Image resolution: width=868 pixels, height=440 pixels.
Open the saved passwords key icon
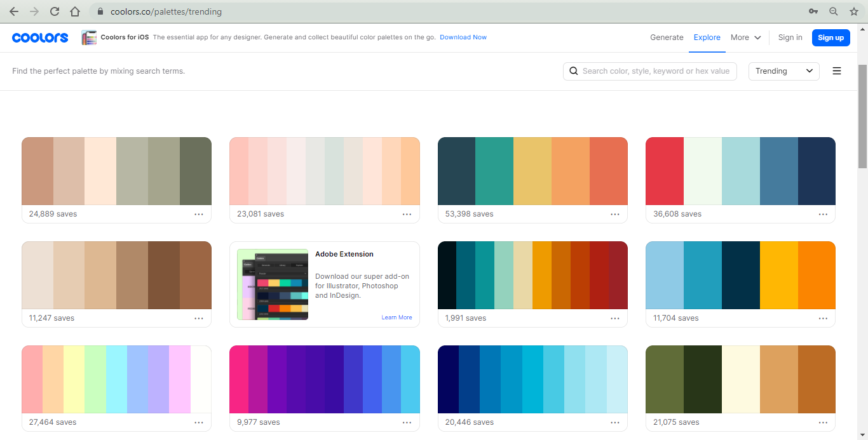coord(813,11)
